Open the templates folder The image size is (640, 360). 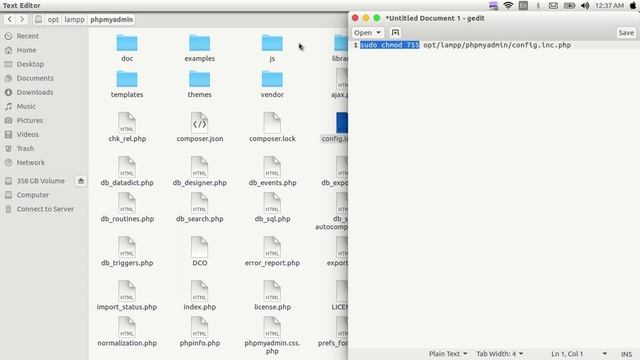[x=127, y=79]
